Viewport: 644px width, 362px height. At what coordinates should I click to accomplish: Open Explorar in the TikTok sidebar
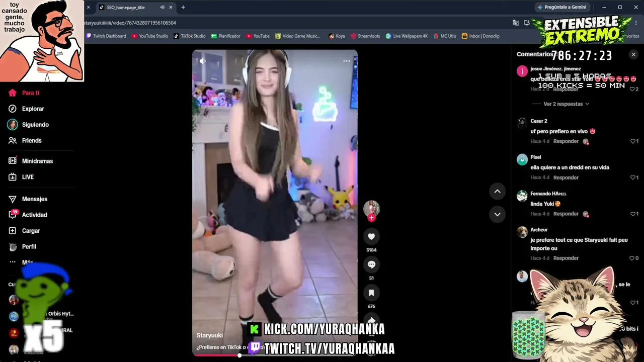[x=26, y=109]
